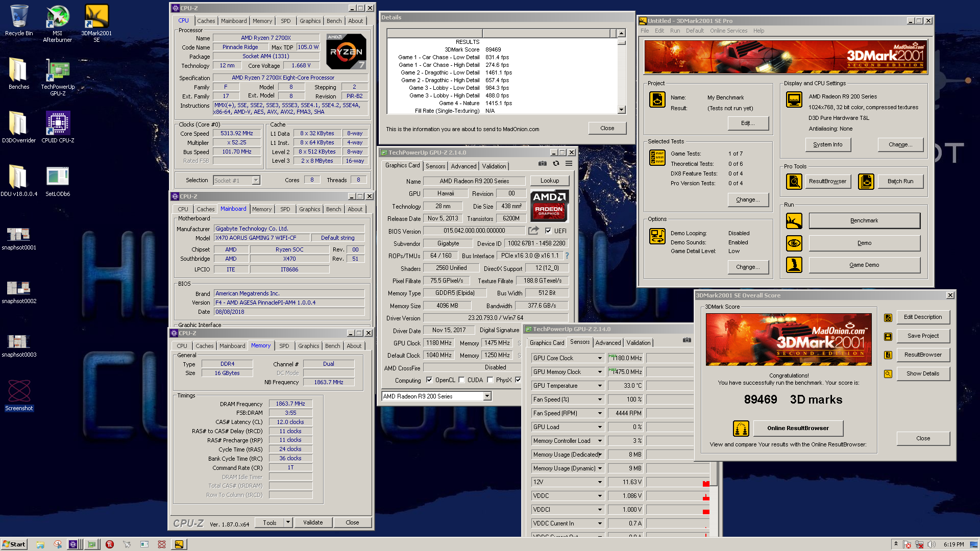The height and width of the screenshot is (551, 980).
Task: Click camera icon in GPU-Z Sensors window
Action: (687, 340)
